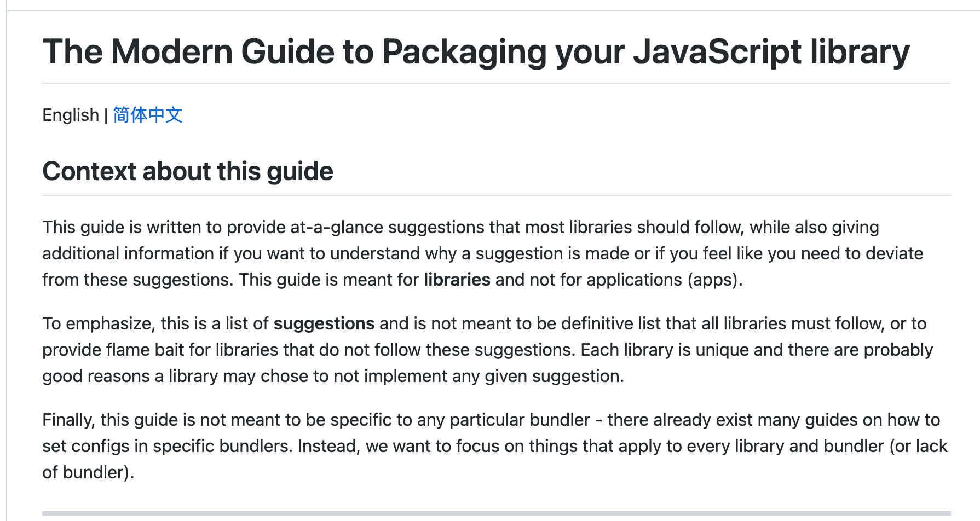Click the divider line under the main title

click(x=497, y=83)
